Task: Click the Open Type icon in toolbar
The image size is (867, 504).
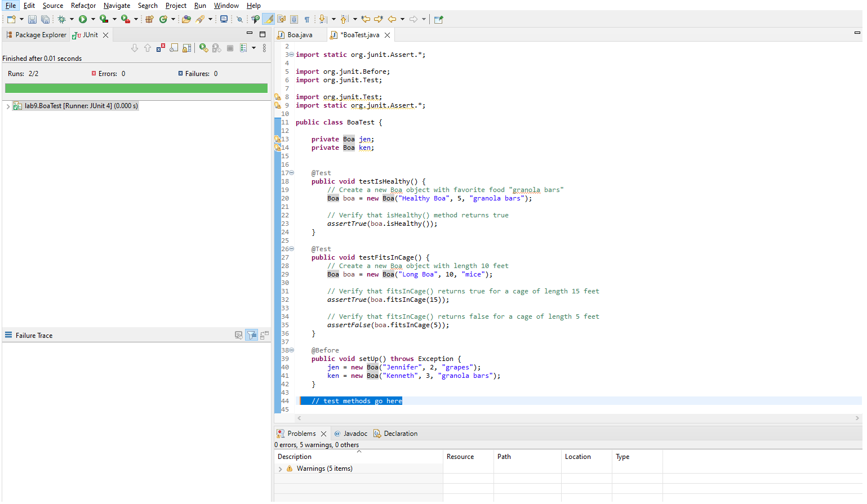Action: point(186,19)
